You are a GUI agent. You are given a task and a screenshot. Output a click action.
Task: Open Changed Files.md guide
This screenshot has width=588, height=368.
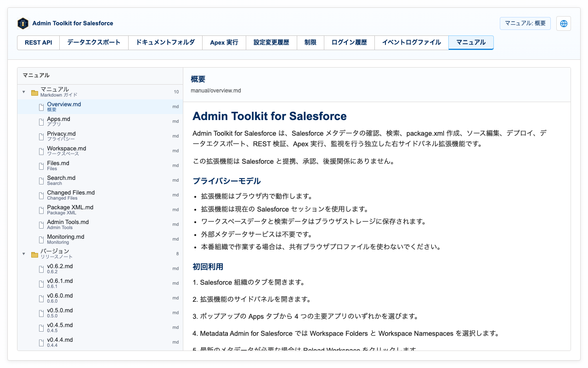(100, 195)
